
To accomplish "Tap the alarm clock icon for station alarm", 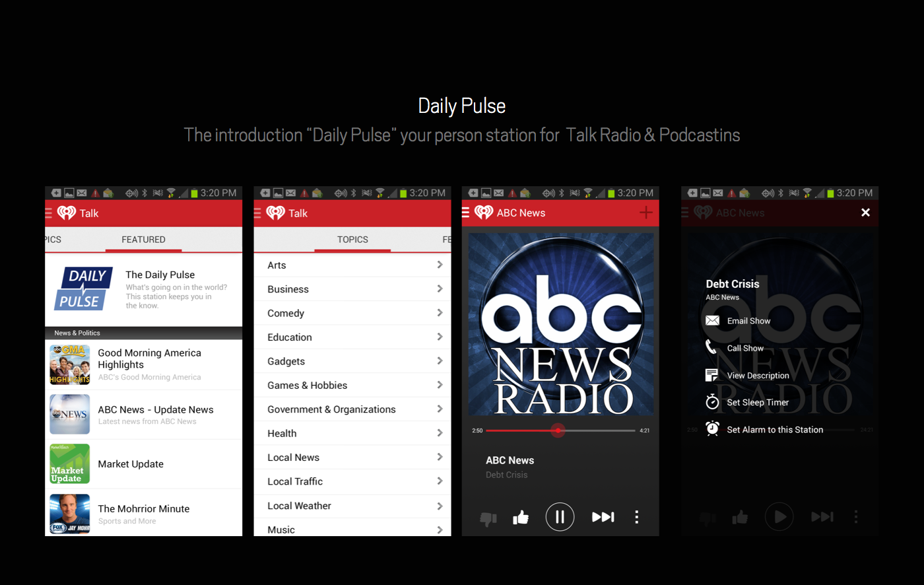I will tap(712, 429).
